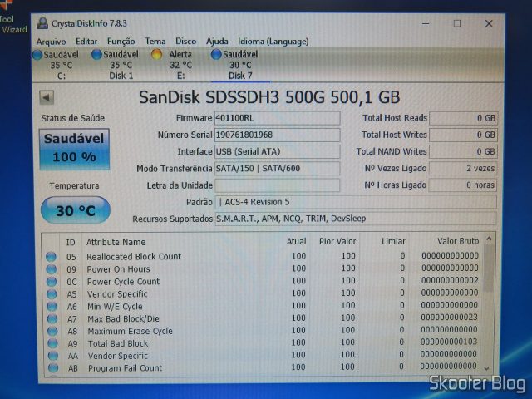Click the blue health orb for Disk 7
Screen dimensions: 532x399
tap(216, 54)
